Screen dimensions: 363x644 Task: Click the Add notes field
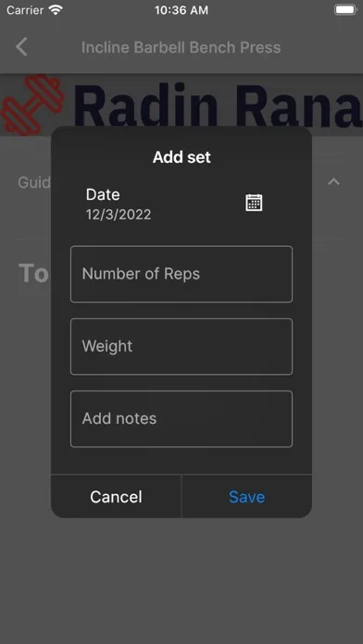pos(181,418)
